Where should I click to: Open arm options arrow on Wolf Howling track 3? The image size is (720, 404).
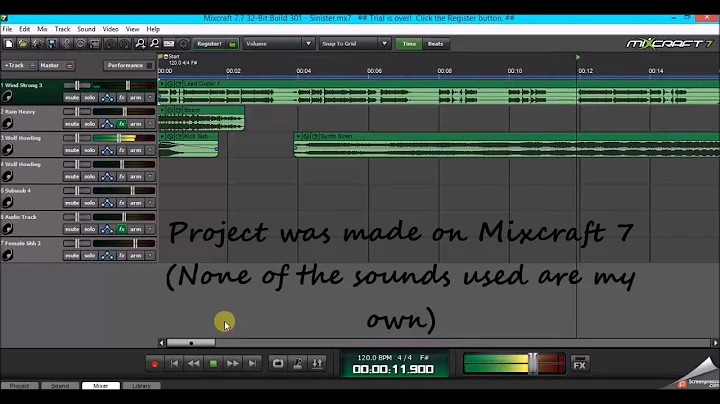(x=150, y=150)
